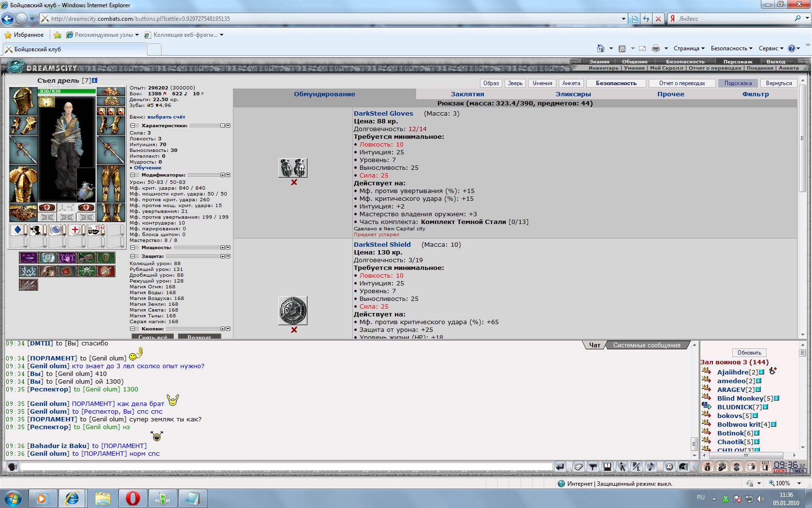The width and height of the screenshot is (812, 508).
Task: Click the green 830/830 health bar
Action: click(x=67, y=91)
